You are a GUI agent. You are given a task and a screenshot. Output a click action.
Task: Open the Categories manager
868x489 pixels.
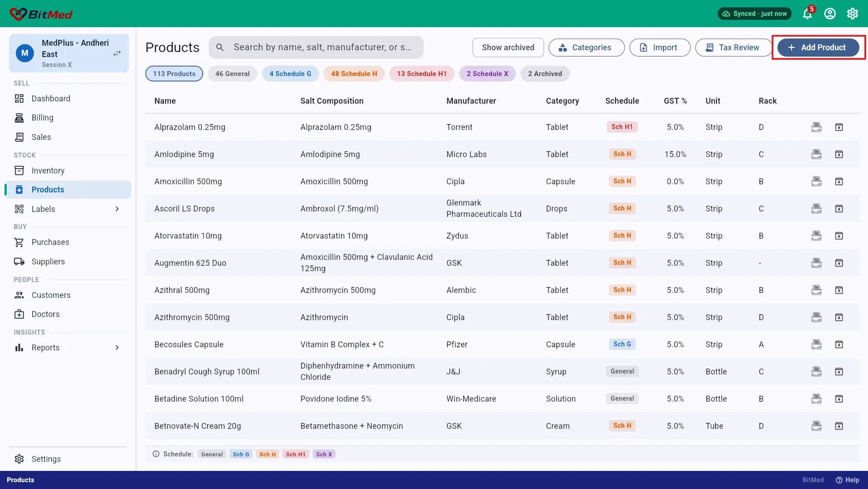pos(586,48)
